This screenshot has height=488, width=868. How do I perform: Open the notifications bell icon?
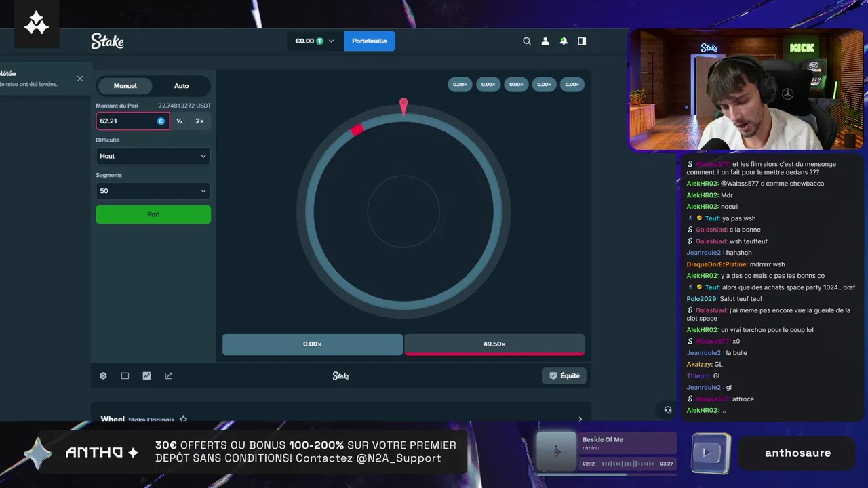564,41
